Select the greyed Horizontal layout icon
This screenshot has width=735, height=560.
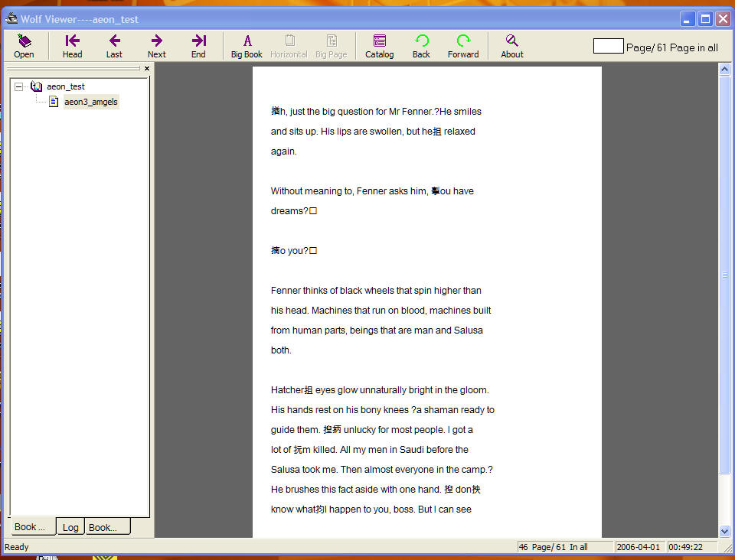pyautogui.click(x=289, y=46)
